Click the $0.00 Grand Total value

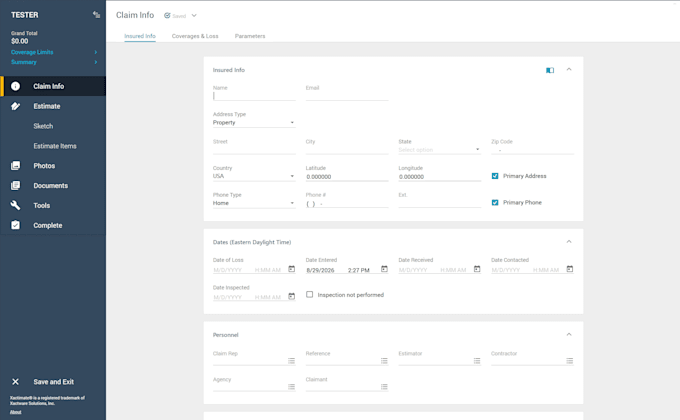pos(20,41)
